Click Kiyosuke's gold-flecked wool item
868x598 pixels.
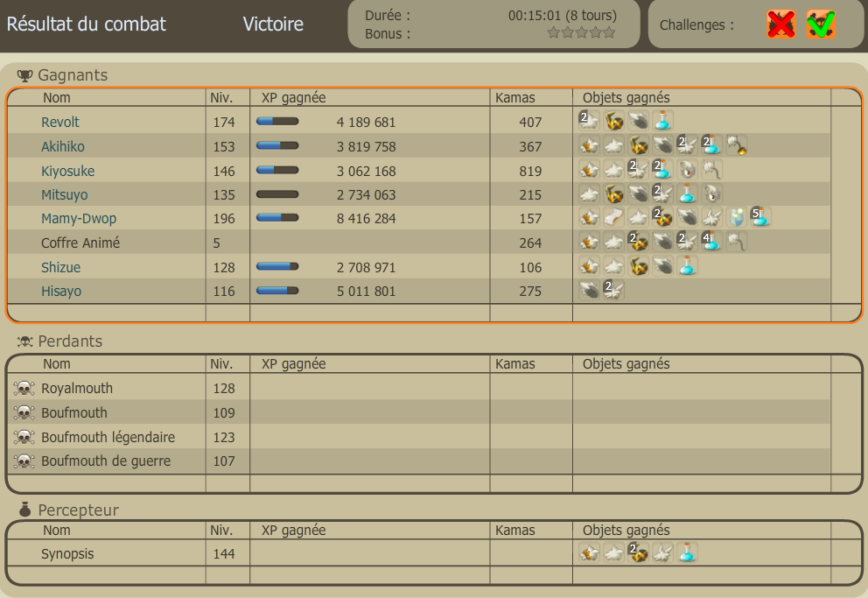tap(590, 170)
